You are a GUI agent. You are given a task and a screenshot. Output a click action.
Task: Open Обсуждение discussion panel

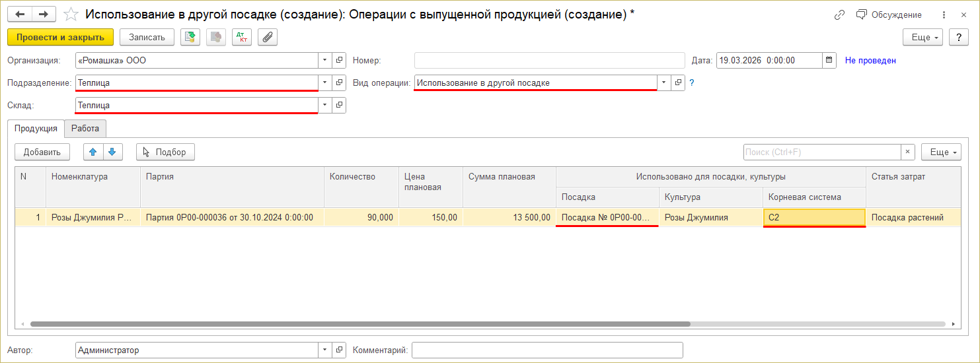coord(888,15)
